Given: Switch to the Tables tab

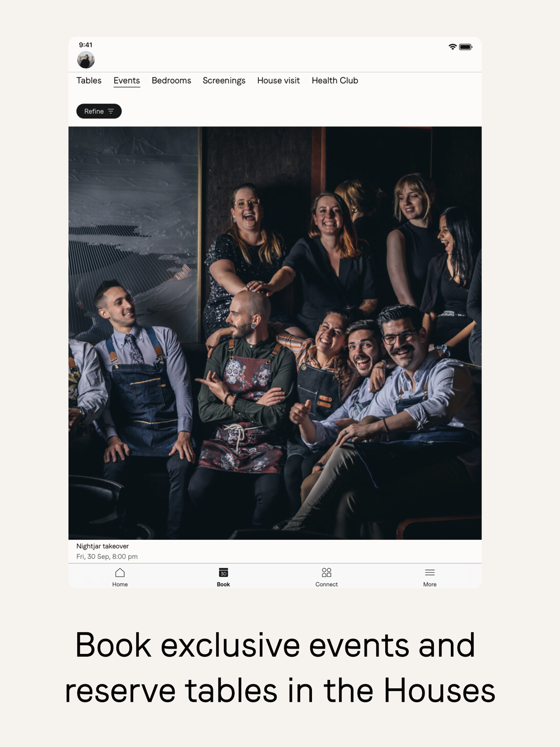Looking at the screenshot, I should [x=89, y=81].
